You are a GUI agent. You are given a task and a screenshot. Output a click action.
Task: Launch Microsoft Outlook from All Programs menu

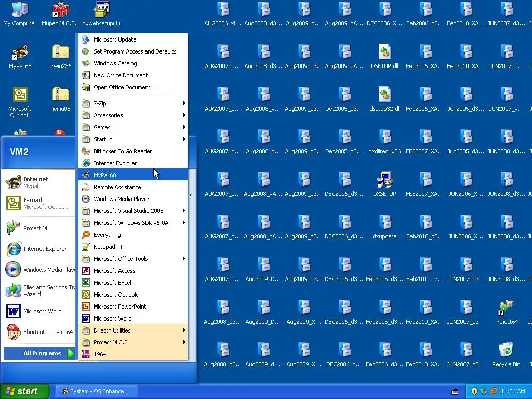[133, 295]
